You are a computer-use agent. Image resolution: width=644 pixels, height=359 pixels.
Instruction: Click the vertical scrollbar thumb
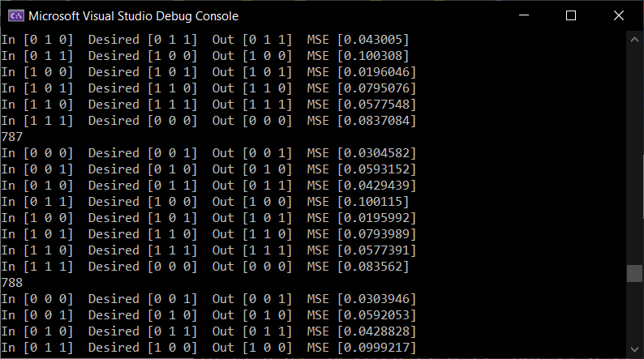(x=634, y=274)
